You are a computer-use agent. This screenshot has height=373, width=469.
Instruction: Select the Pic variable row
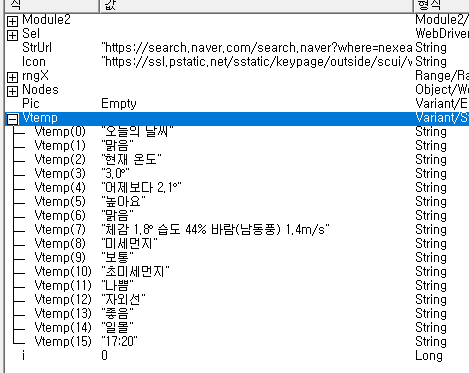pos(237,104)
